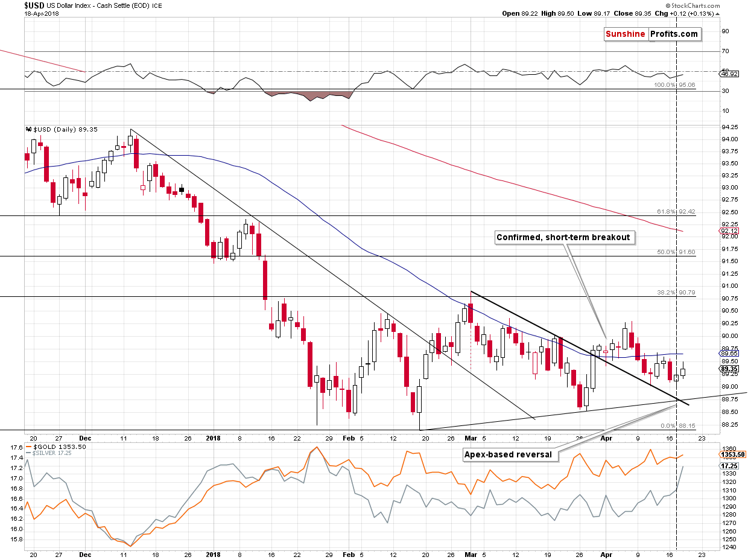This screenshot has width=748, height=560.
Task: Click the "100.0%: 95.06" retracement label
Action: [x=675, y=86]
